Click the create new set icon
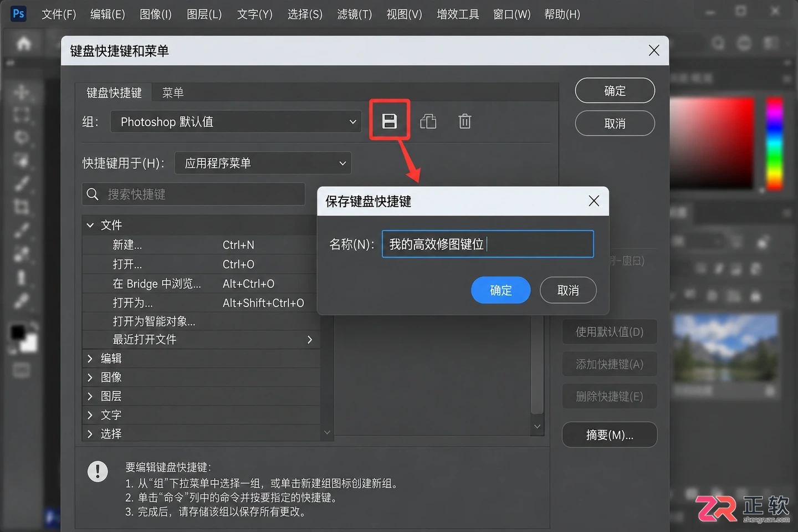This screenshot has height=532, width=798. pos(428,121)
